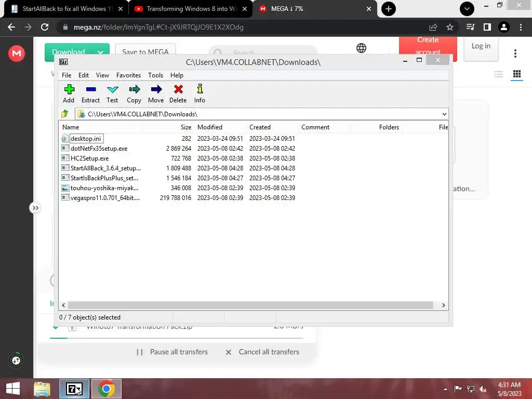This screenshot has height=399, width=532.
Task: Open MEGA language globe icon
Action: tap(362, 48)
